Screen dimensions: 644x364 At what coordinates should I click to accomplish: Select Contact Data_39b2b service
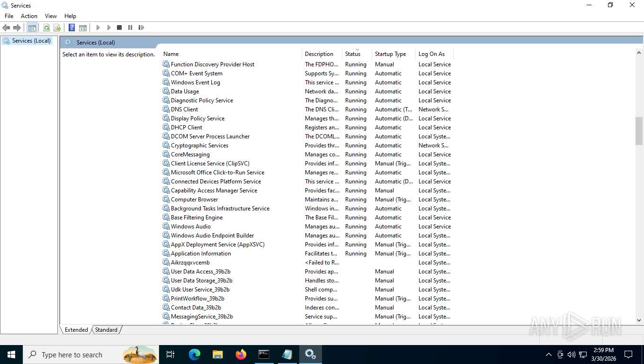[307, 308]
